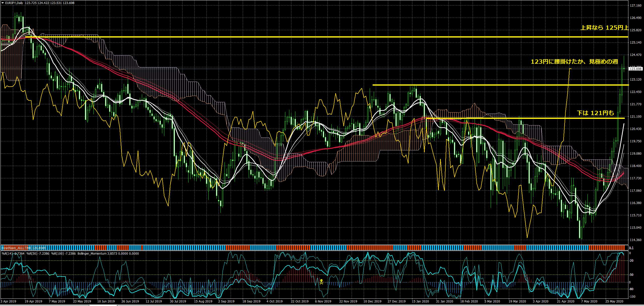Click the triangle arrow beside EURJPY,Daily
This screenshot has height=306, width=644.
(x=3, y=3)
